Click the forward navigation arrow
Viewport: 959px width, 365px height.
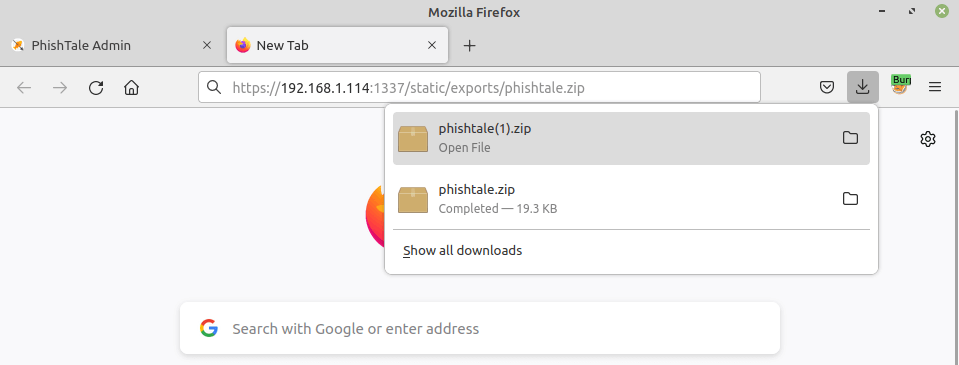point(59,87)
